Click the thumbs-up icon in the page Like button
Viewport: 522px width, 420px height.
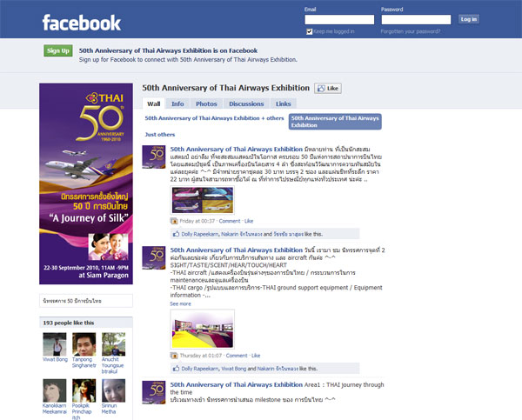coord(321,89)
